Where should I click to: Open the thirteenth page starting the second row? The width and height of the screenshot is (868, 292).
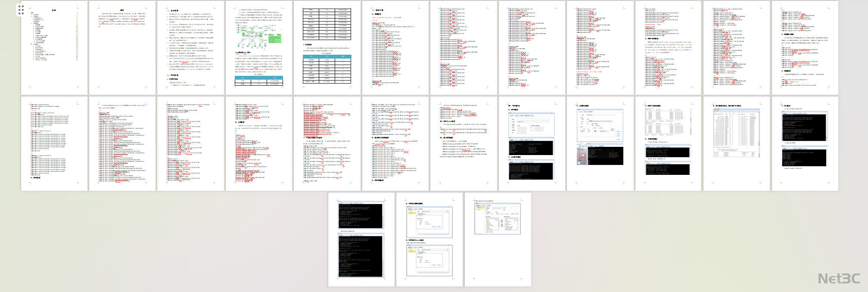tap(54, 143)
